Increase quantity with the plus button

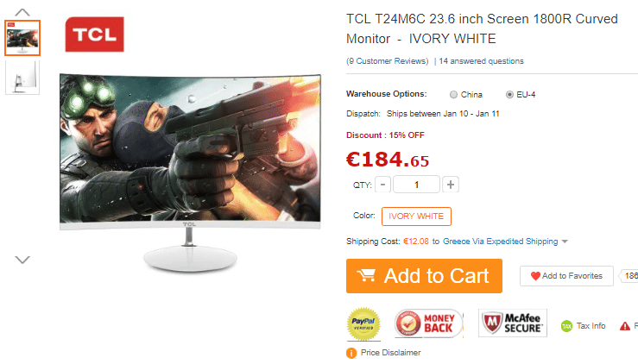pyautogui.click(x=451, y=185)
